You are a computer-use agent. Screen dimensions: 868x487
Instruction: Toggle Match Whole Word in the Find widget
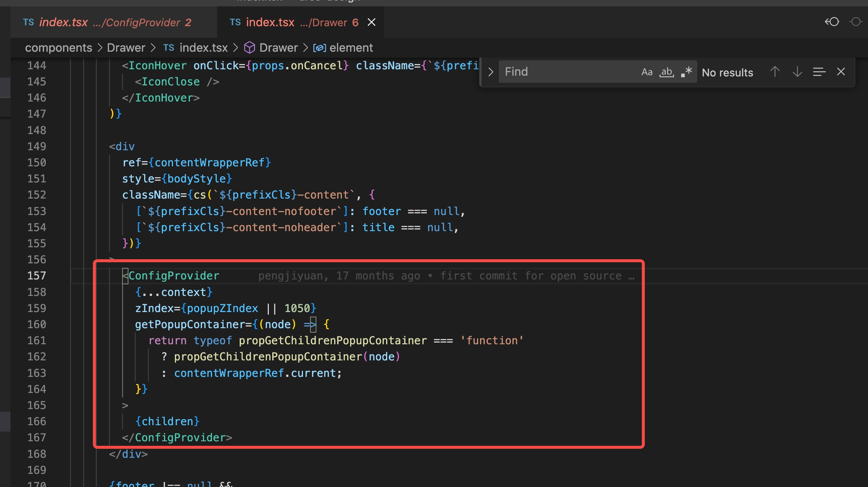[666, 72]
